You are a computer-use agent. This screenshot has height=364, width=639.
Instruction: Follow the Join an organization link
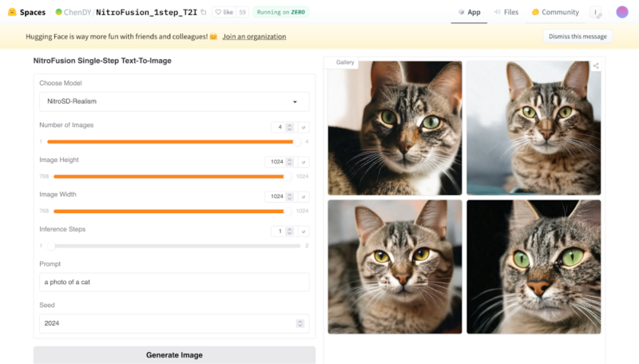pos(254,37)
